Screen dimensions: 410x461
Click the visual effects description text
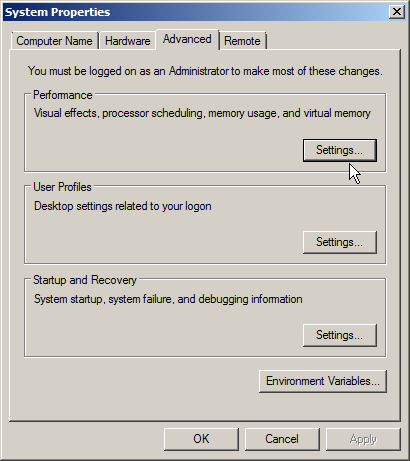202,113
